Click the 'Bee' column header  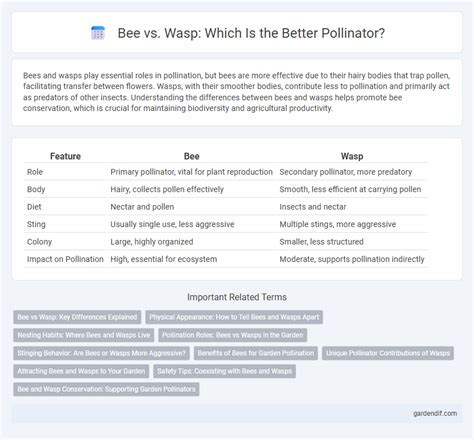coord(192,156)
